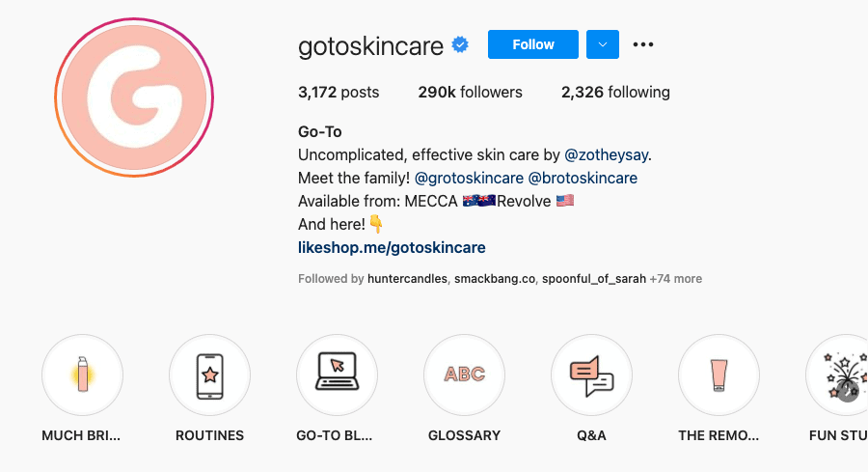Open the ROUTINES highlight icon
Image resolution: width=868 pixels, height=472 pixels.
coord(209,375)
